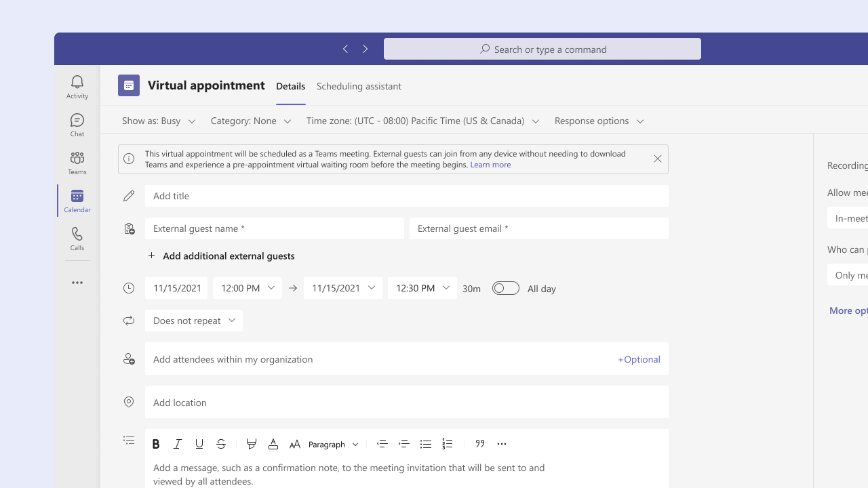Increase indent in the message
This screenshot has width=868, height=488.
tap(404, 444)
